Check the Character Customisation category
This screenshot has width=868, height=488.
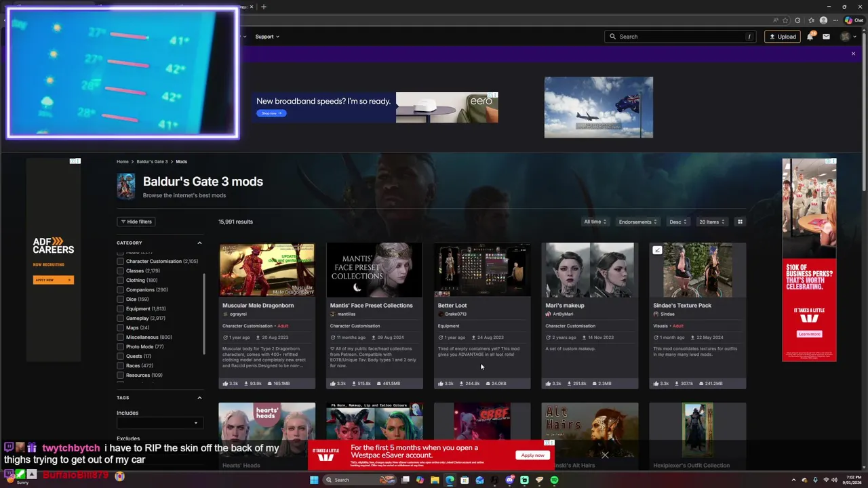120,261
